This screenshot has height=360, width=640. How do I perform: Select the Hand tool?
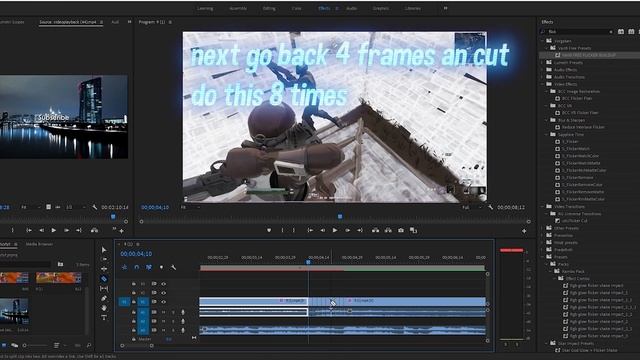(104, 308)
